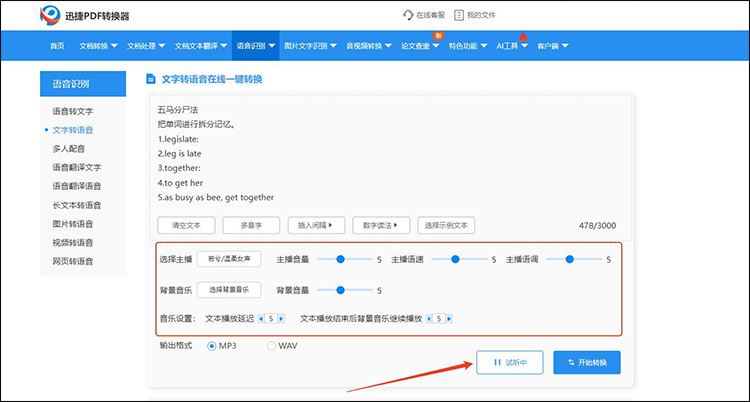
Task: Select MP3 output format
Action: point(211,346)
